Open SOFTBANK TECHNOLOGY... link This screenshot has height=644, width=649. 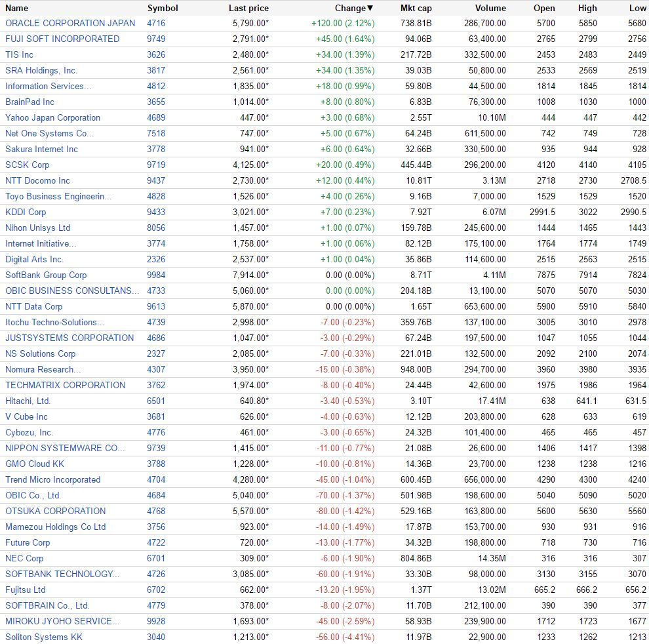62,574
